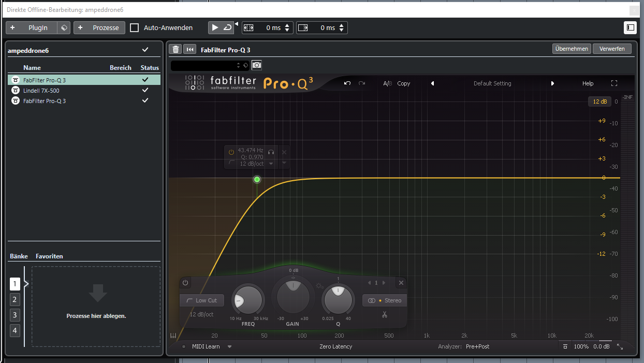Viewport: 644px width, 363px height.
Task: Show the piano keyboard display
Action: coord(173,336)
